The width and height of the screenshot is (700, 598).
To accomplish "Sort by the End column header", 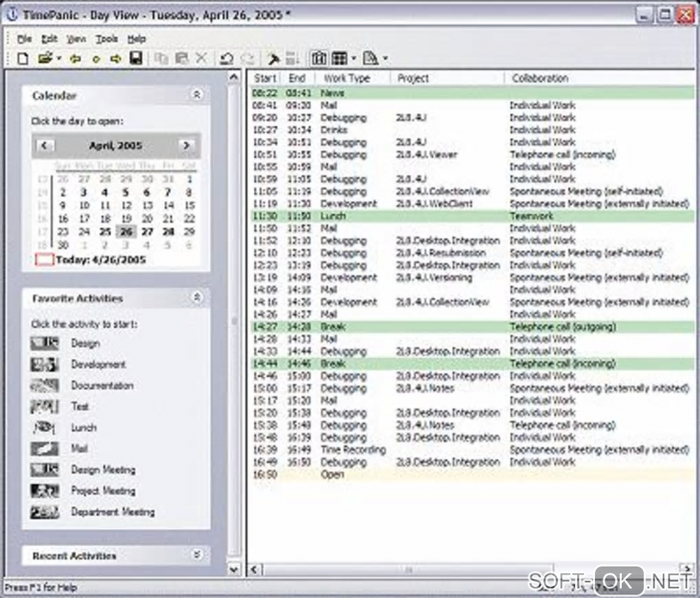I will tap(297, 78).
